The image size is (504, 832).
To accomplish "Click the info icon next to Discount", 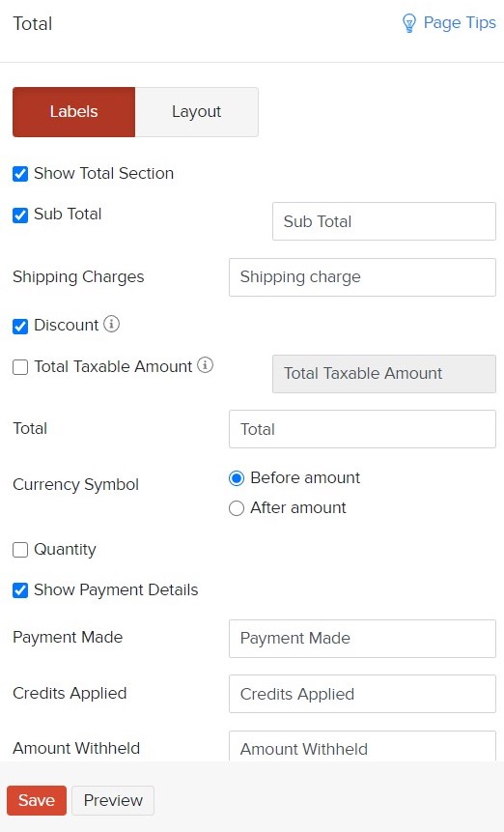I will [x=111, y=324].
